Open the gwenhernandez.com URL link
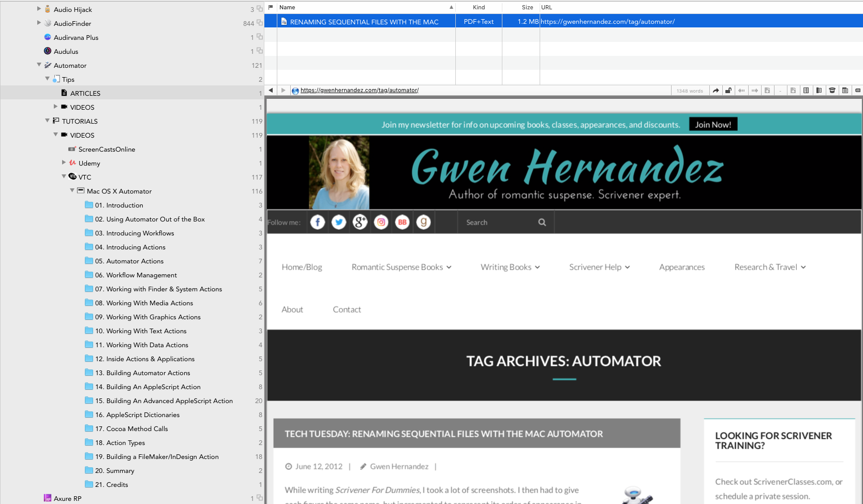Screen dimensions: 863x504 tap(359, 90)
